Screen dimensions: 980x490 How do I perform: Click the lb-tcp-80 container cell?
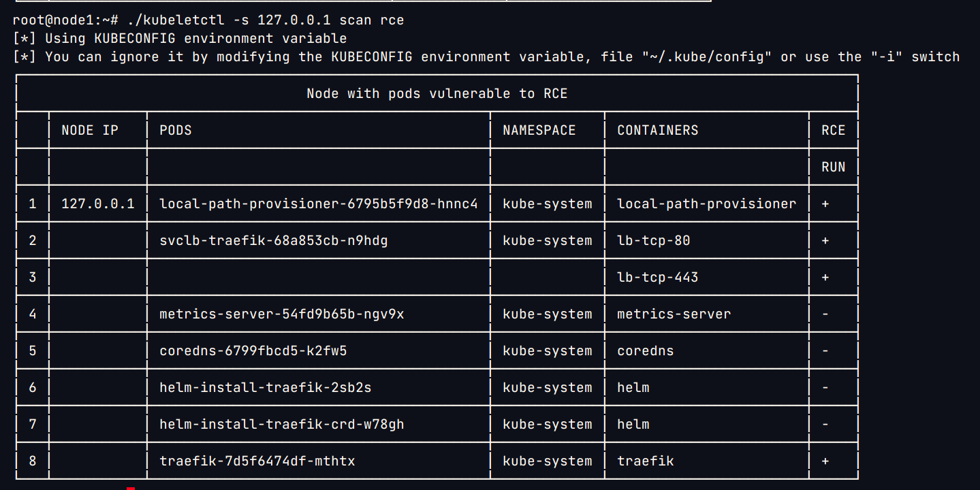[653, 240]
